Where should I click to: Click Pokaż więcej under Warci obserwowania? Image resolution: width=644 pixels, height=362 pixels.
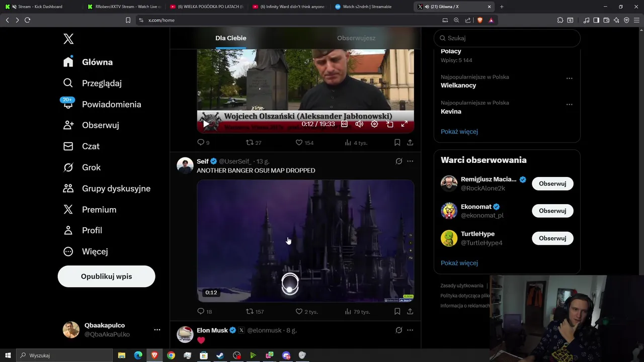(x=459, y=263)
